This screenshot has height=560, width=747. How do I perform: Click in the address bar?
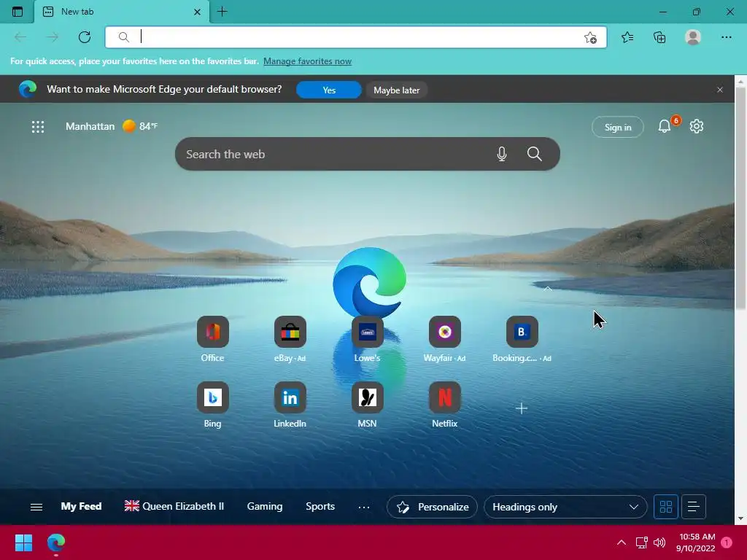[356, 37]
